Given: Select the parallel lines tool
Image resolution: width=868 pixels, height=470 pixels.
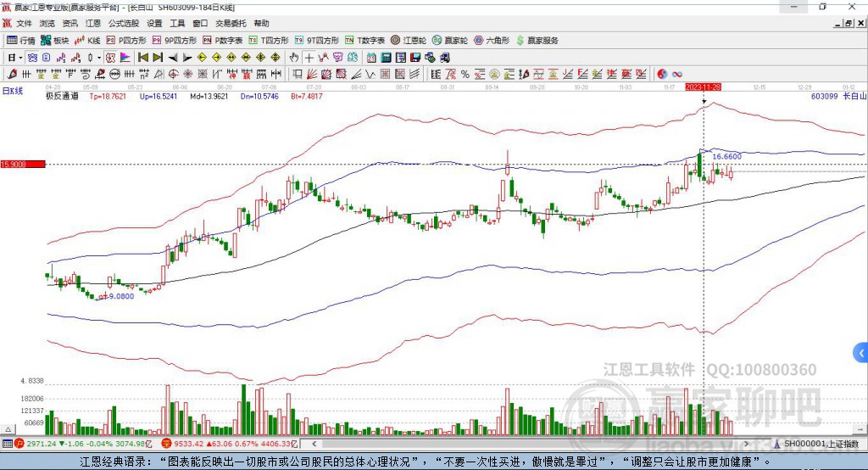Looking at the screenshot, I should tap(415, 74).
